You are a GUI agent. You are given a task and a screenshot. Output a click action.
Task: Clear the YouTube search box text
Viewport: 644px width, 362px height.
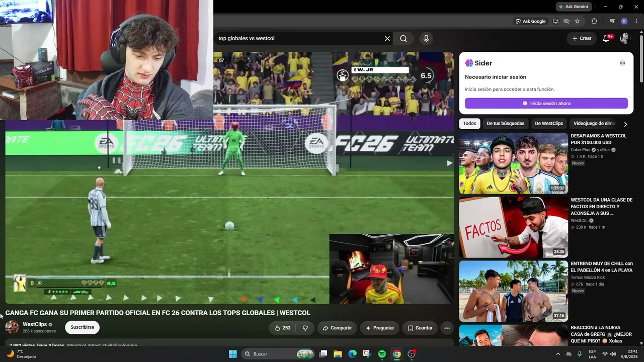(387, 38)
